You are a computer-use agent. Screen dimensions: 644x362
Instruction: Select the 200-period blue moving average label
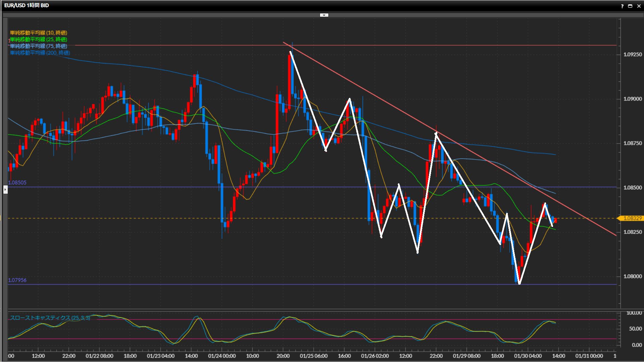tap(40, 53)
